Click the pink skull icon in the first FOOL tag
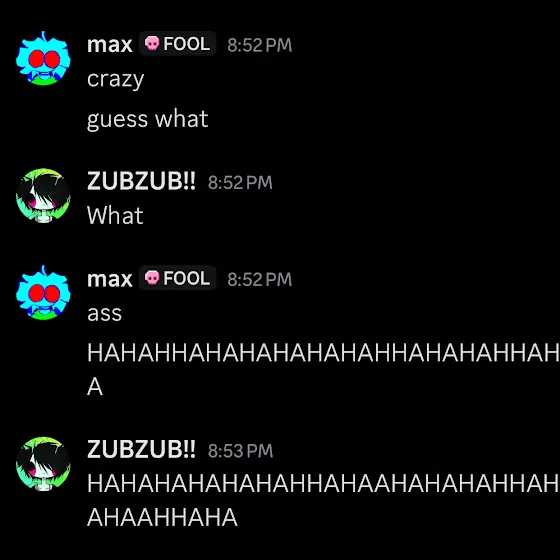 click(152, 44)
